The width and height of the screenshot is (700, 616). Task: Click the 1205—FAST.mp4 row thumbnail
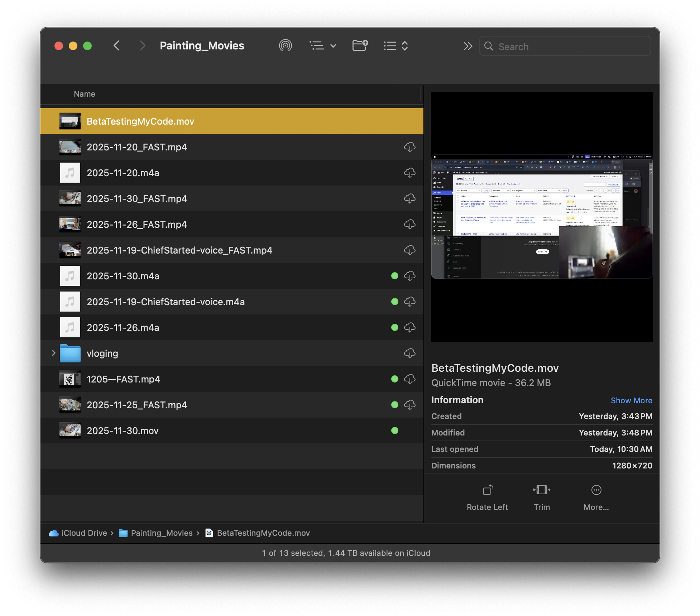point(70,379)
